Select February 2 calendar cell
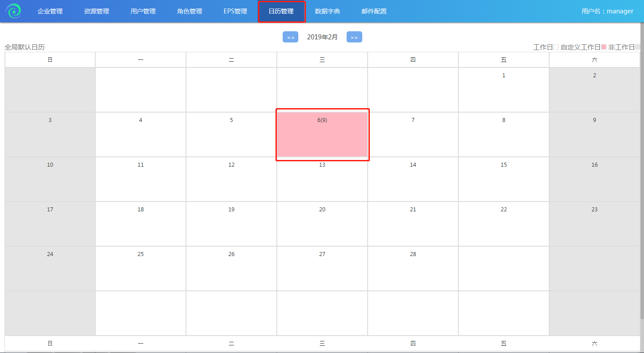The width and height of the screenshot is (644, 353). point(594,90)
